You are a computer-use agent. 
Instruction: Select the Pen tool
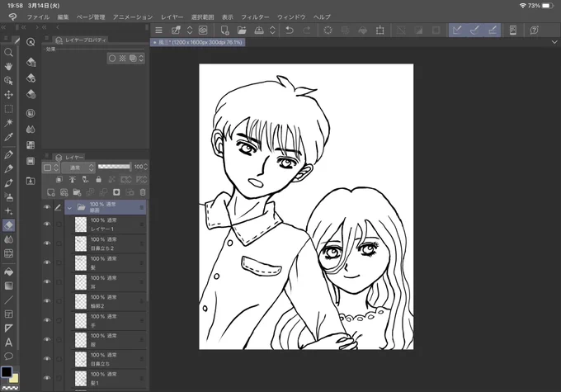click(x=8, y=154)
